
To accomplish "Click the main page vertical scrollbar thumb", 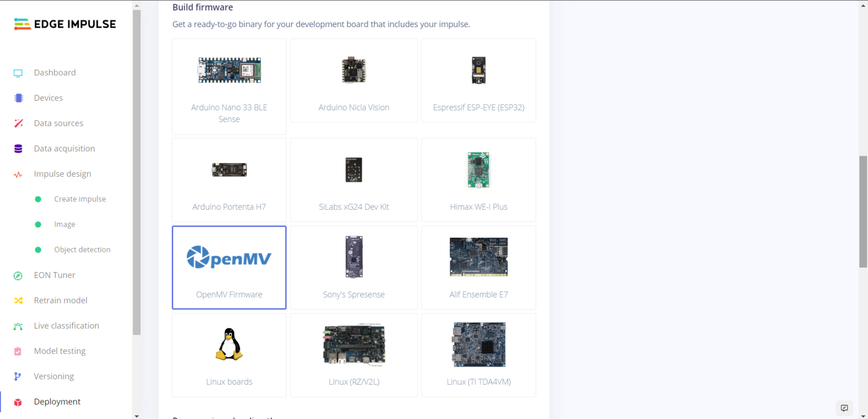I will tap(863, 212).
